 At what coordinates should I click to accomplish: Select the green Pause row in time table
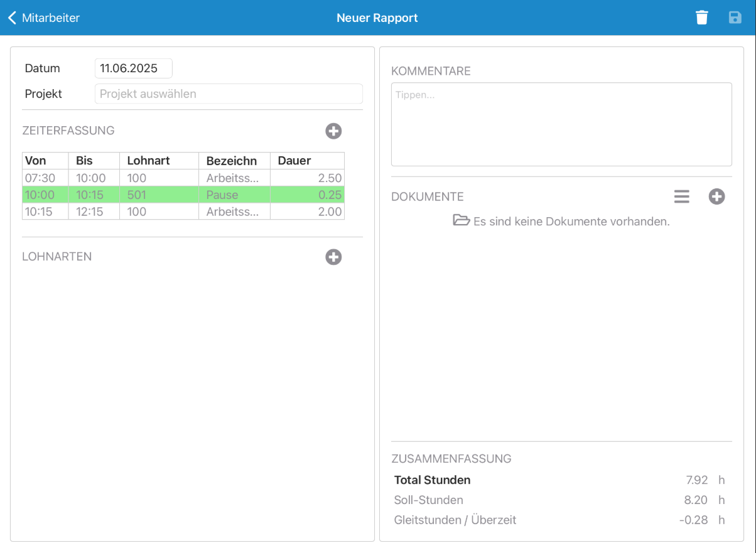tap(183, 195)
